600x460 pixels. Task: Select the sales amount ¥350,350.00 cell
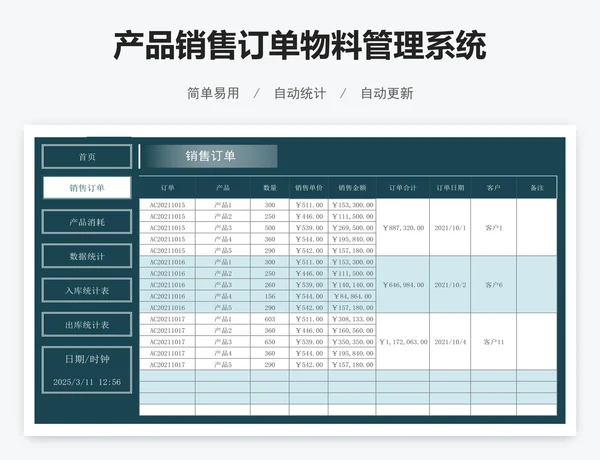click(352, 342)
